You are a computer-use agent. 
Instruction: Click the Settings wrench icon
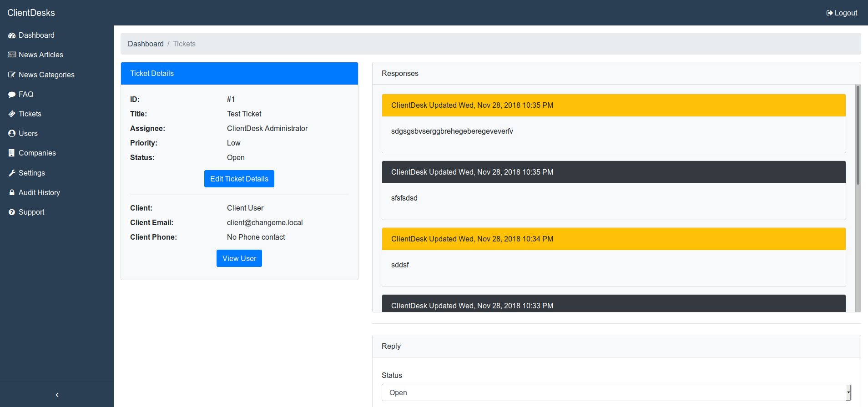pyautogui.click(x=12, y=173)
